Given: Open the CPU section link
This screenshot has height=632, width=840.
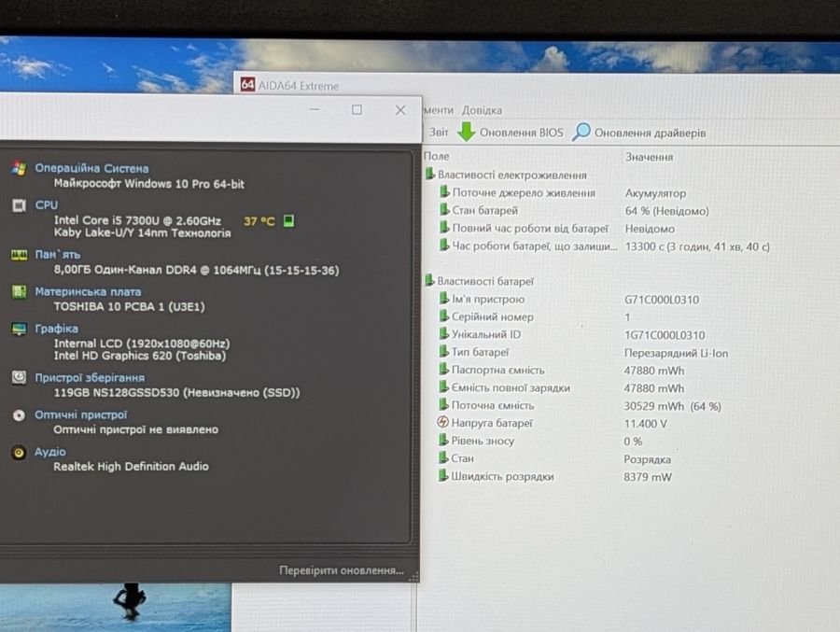Looking at the screenshot, I should (x=46, y=205).
